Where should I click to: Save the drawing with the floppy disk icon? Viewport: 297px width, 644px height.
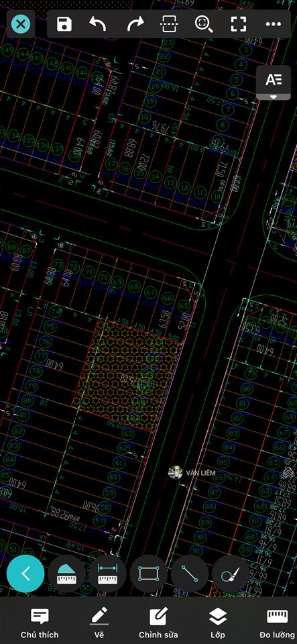(64, 24)
